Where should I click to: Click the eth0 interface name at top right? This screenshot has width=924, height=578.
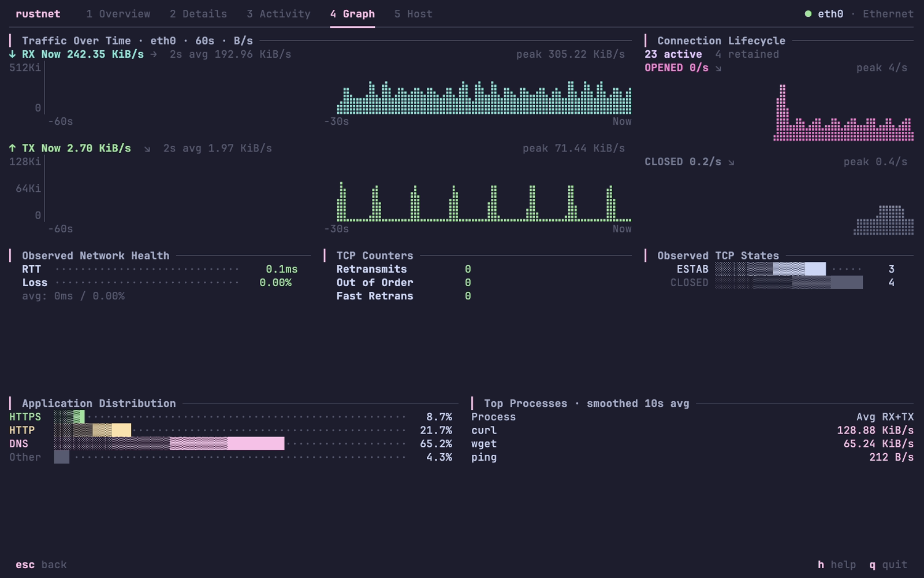(830, 14)
